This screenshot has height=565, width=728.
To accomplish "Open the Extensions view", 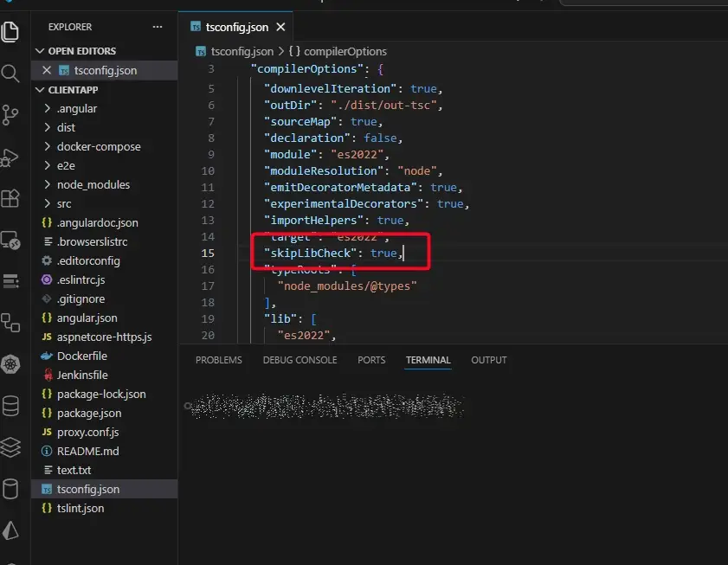I will click(x=10, y=199).
